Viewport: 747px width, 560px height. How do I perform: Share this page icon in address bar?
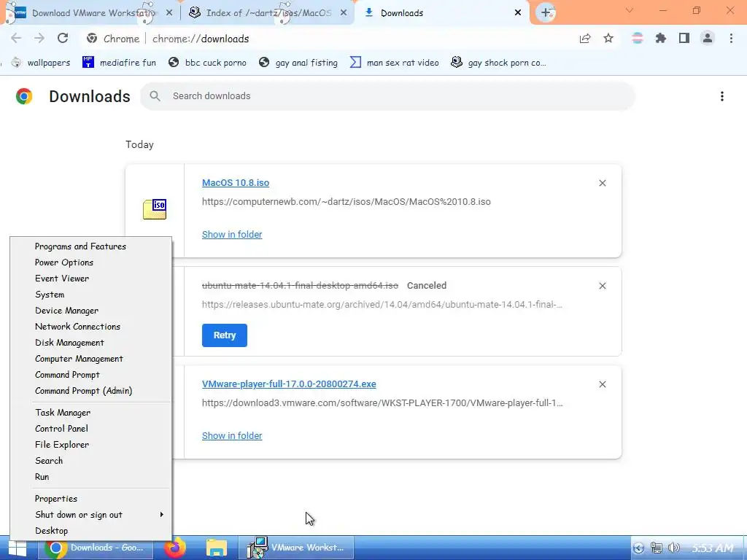click(585, 39)
